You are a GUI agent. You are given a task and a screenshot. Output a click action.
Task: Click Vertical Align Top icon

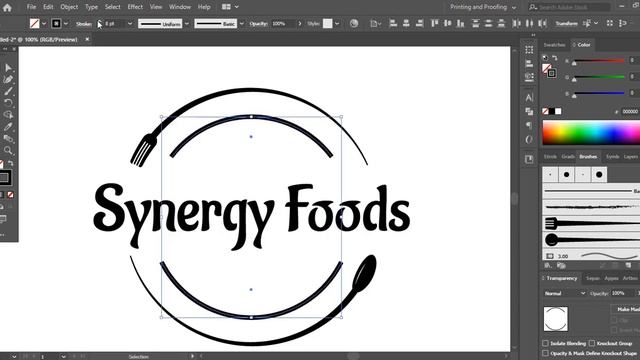(x=435, y=24)
